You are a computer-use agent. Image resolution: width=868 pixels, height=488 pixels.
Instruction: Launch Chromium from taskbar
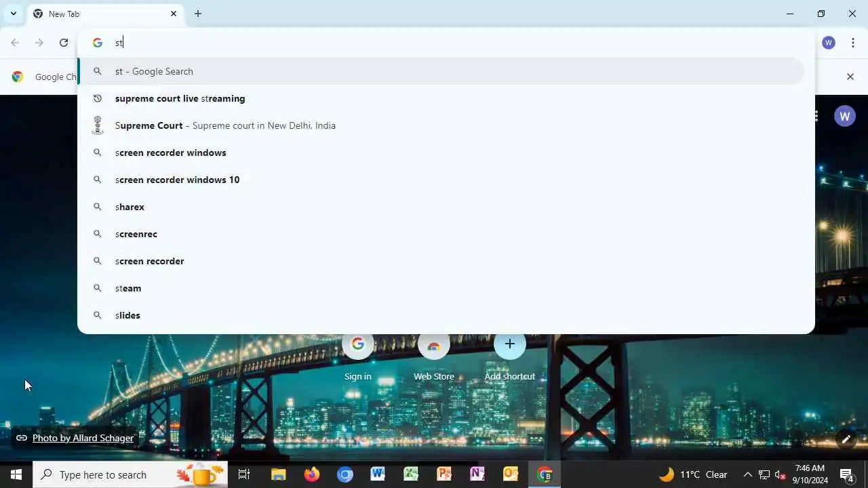pyautogui.click(x=345, y=474)
